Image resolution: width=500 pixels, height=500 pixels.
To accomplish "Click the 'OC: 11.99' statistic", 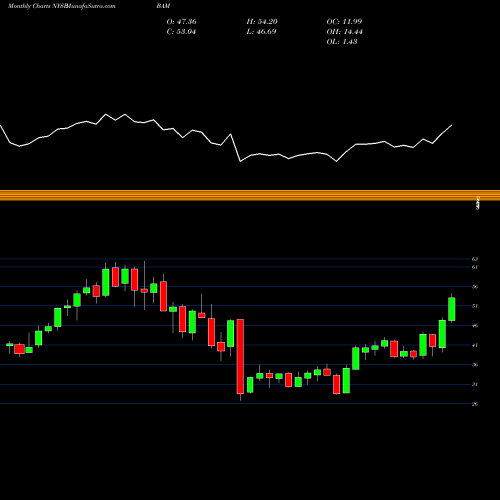I will click(344, 22).
